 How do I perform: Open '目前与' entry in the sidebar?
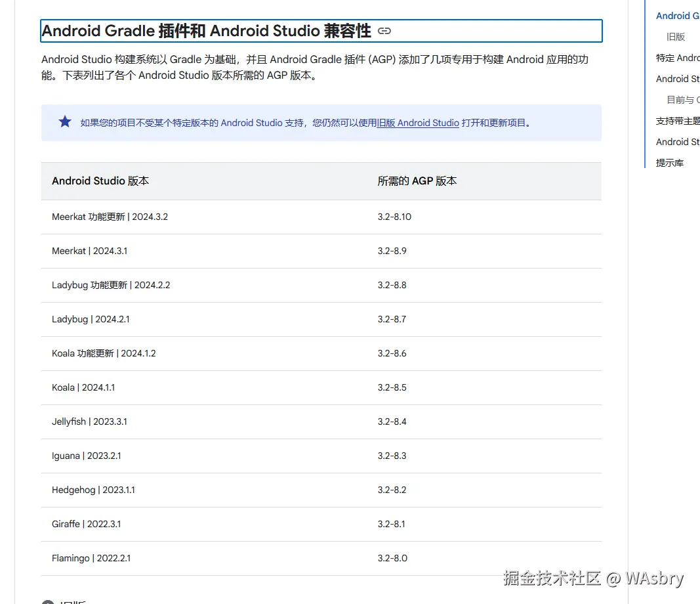click(683, 100)
